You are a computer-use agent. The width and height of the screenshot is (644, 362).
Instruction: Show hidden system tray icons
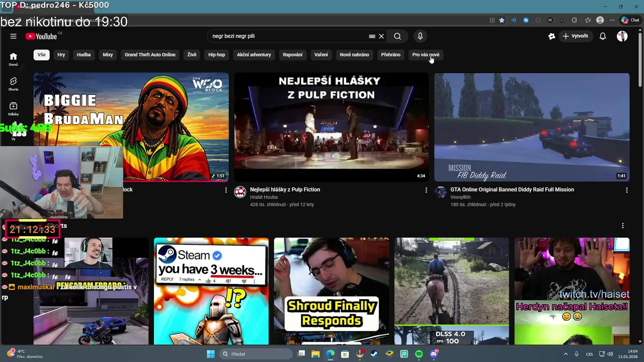(x=566, y=354)
